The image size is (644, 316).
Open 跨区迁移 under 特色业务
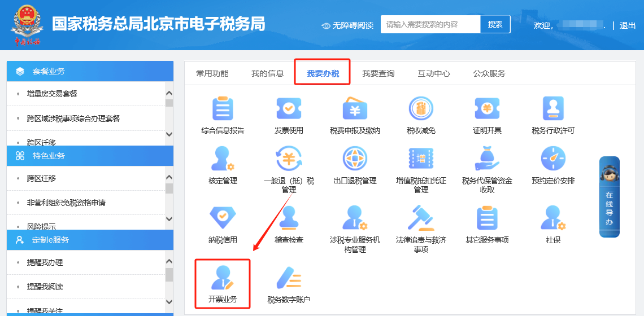click(41, 178)
